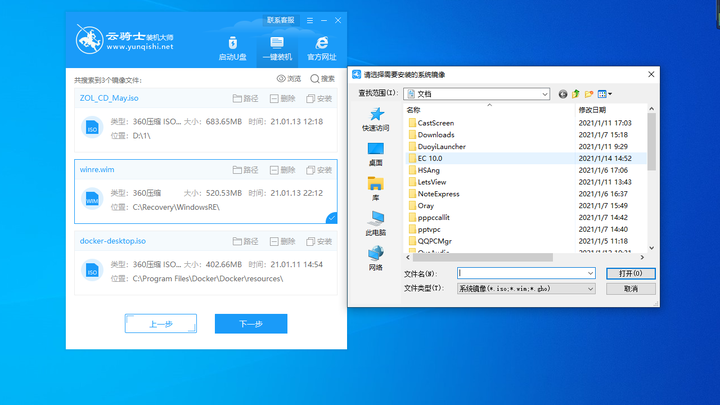The image size is (720, 405).
Task: Delete the ZOL_CD_May.iso entry
Action: coord(282,98)
